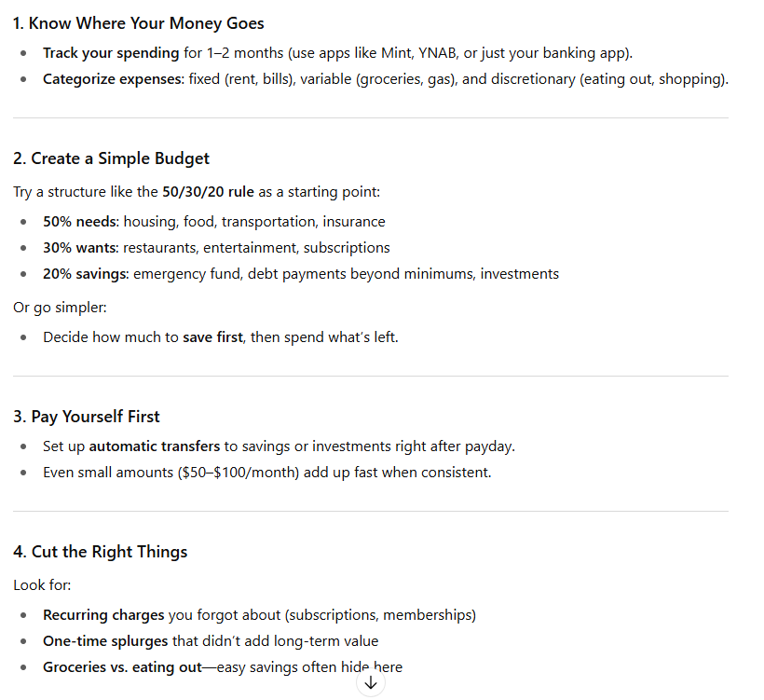Click bold text 'Track your spending'

coord(111,52)
